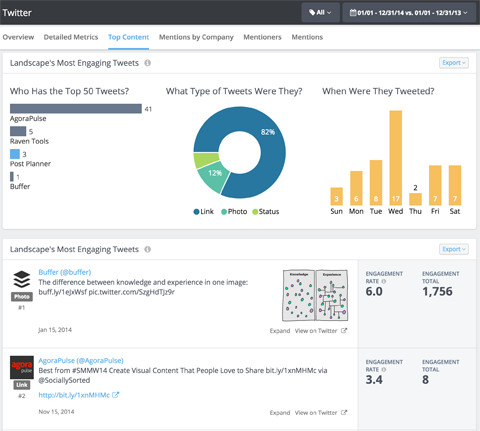View the AgoraPulse tweet on Twitter
Screen dimensions: 480x431
[x=316, y=413]
